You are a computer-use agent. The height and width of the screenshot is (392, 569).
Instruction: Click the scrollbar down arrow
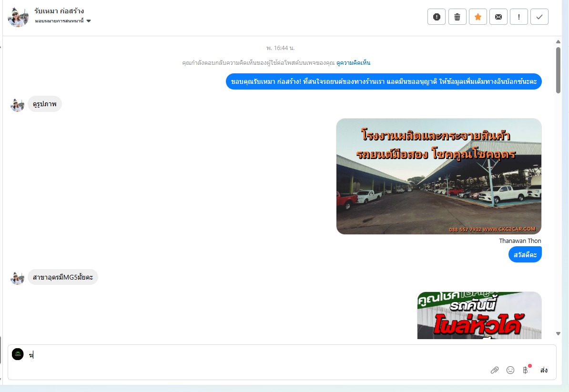[x=558, y=333]
